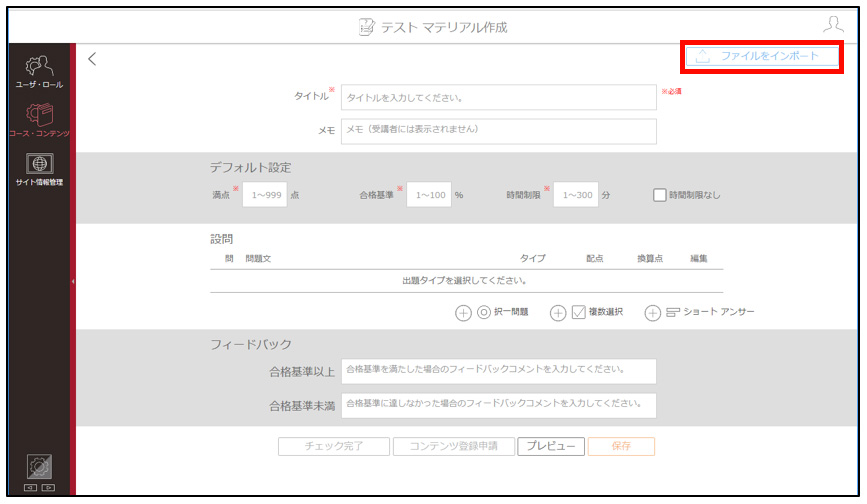Click the 合格基準以上 feedback field
This screenshot has width=867, height=504.
[499, 371]
